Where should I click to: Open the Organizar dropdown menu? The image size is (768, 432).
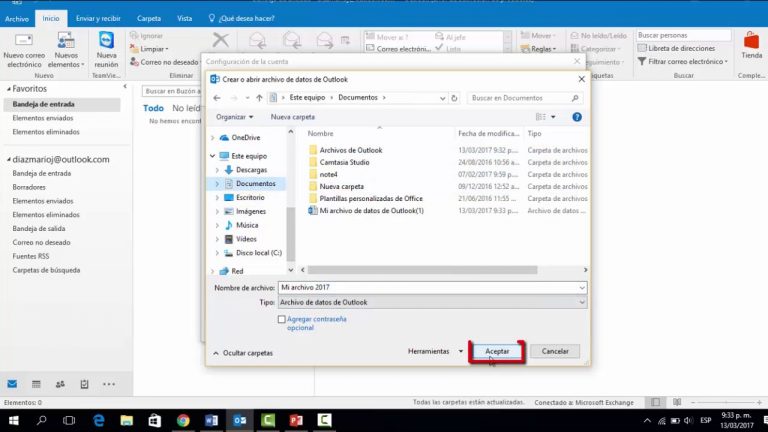coord(235,117)
